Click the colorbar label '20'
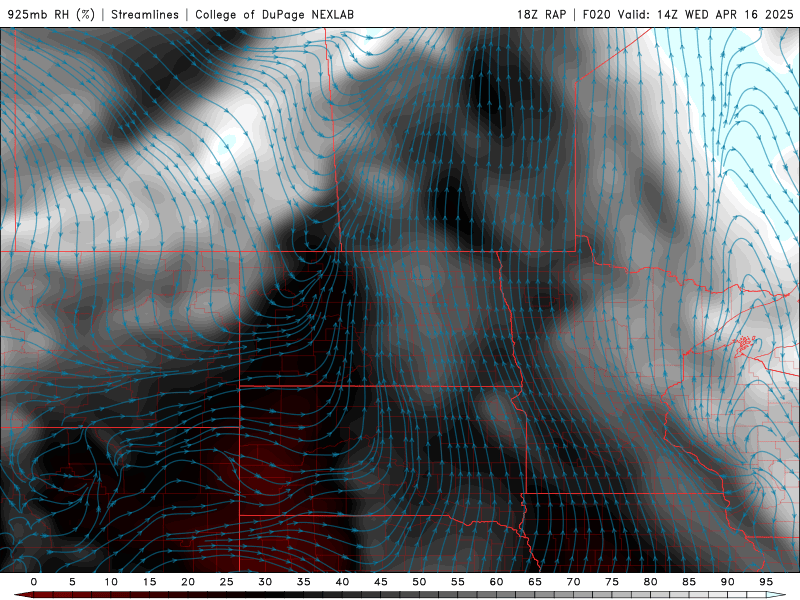The image size is (800, 600). [188, 582]
